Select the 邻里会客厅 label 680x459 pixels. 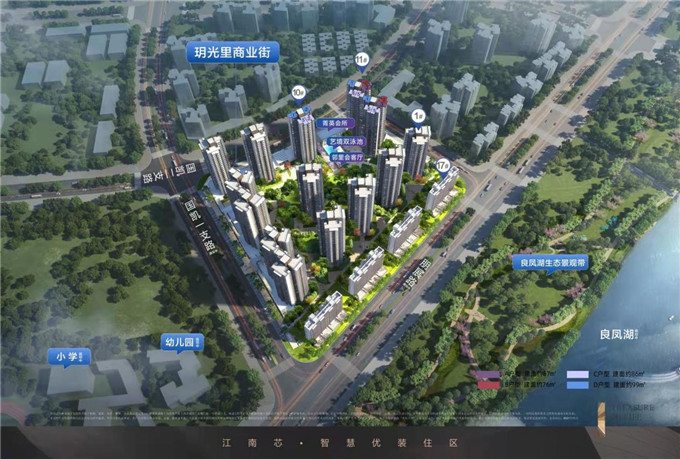coord(347,158)
